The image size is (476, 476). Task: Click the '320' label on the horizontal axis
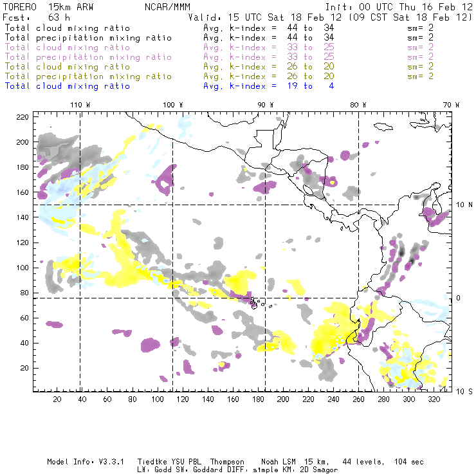click(434, 399)
